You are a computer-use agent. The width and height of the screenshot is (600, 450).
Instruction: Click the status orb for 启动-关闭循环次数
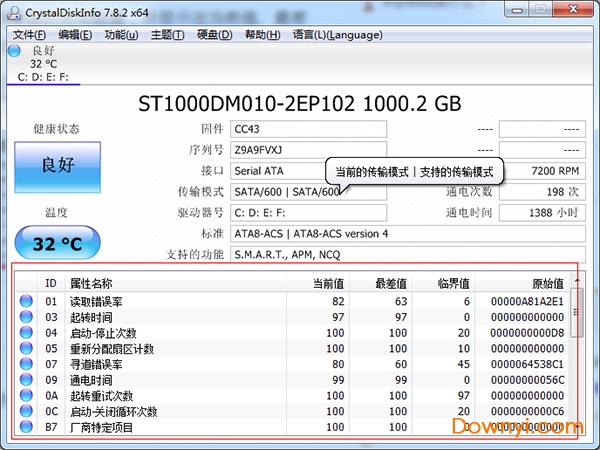(26, 412)
